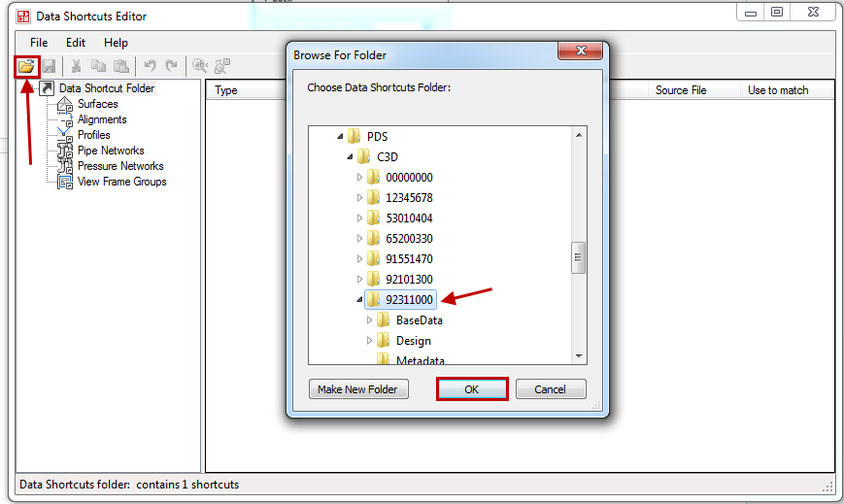This screenshot has width=844, height=504.
Task: Click the folder list scrollbar thumb
Action: (x=579, y=258)
